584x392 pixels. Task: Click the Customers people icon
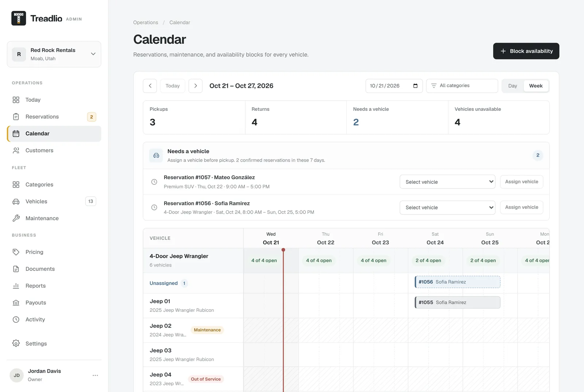tap(16, 150)
